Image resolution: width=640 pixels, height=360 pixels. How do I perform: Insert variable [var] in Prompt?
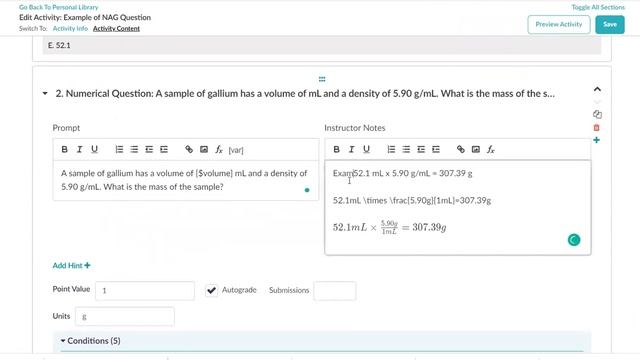click(x=236, y=150)
